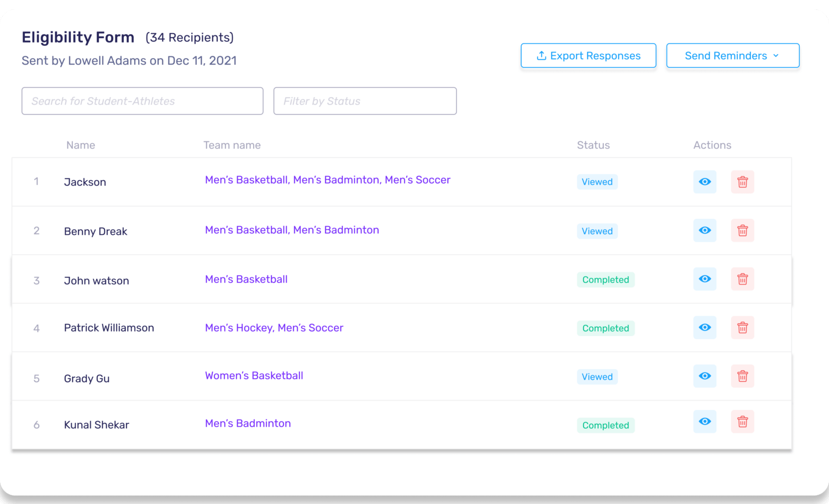Open the Filter by Status dropdown

365,101
